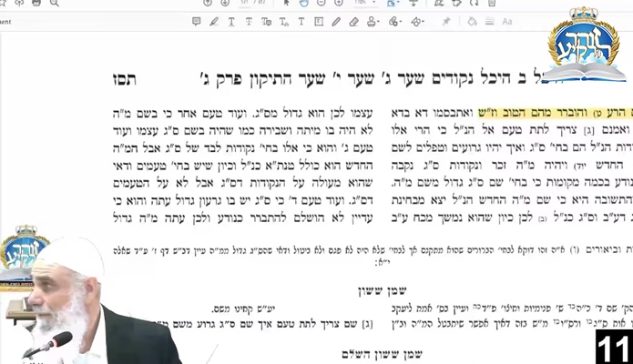Open the stamp tool dropdown
Viewport: 633px width, 364px height.
coord(375,22)
